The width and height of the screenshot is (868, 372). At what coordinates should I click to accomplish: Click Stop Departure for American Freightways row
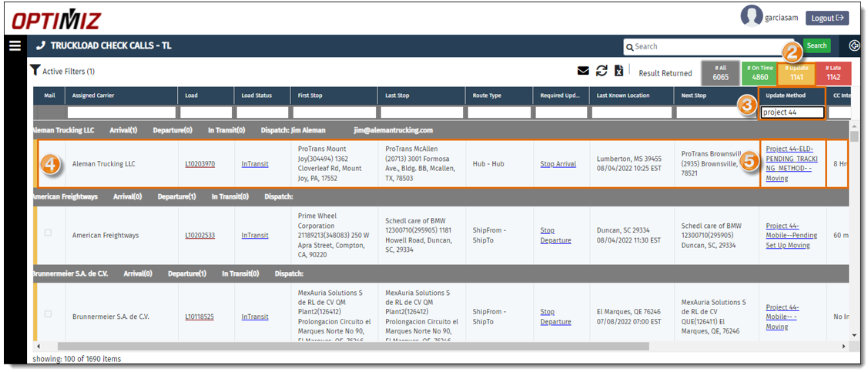click(x=555, y=235)
